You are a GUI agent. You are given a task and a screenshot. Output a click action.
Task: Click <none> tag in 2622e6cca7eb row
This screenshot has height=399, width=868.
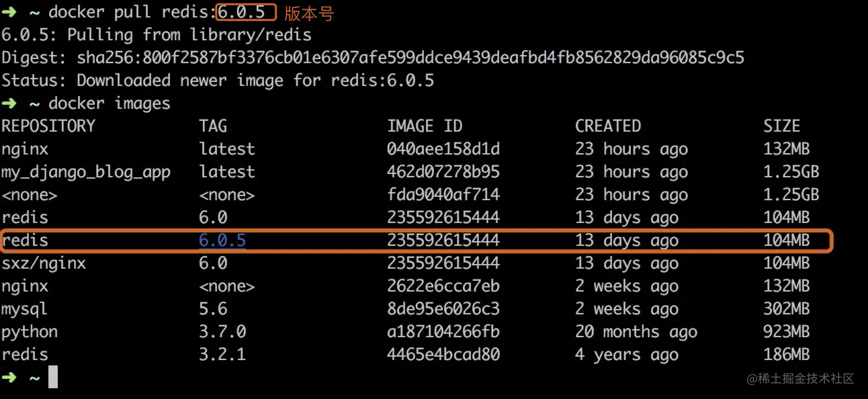[x=227, y=286]
